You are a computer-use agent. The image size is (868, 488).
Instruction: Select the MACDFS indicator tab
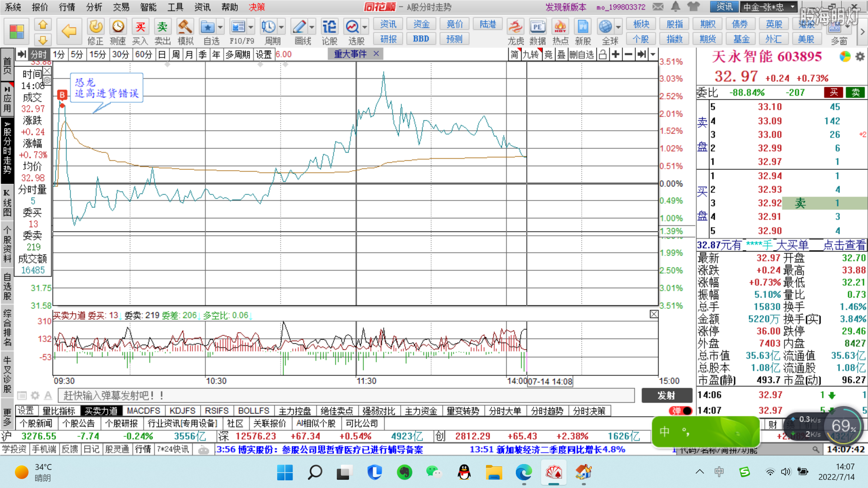coord(143,411)
